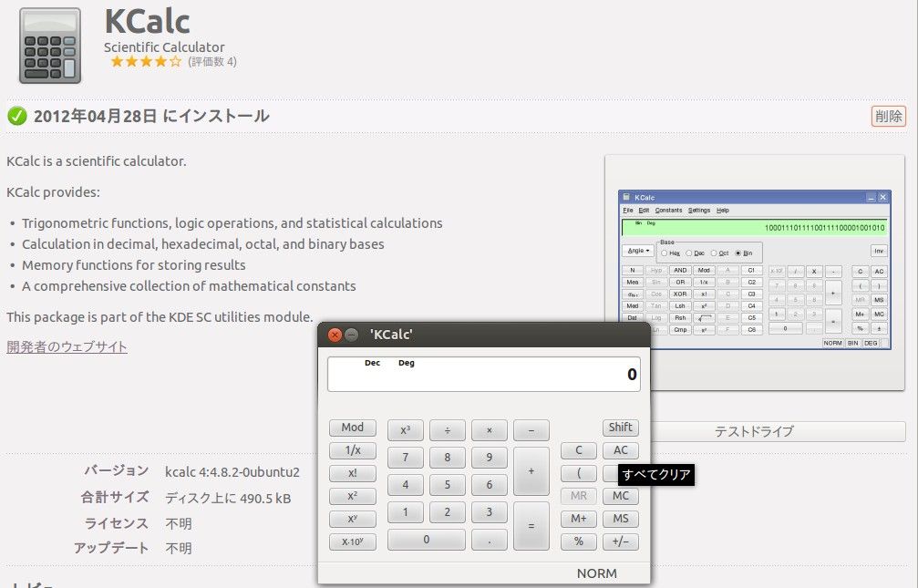Click the version text kcalc 4:4.8.2-0ubuntu2

pyautogui.click(x=232, y=472)
